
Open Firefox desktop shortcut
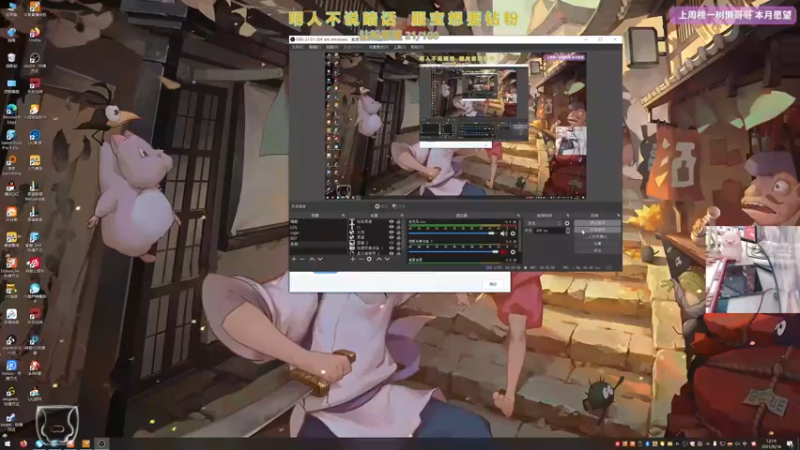tap(35, 35)
